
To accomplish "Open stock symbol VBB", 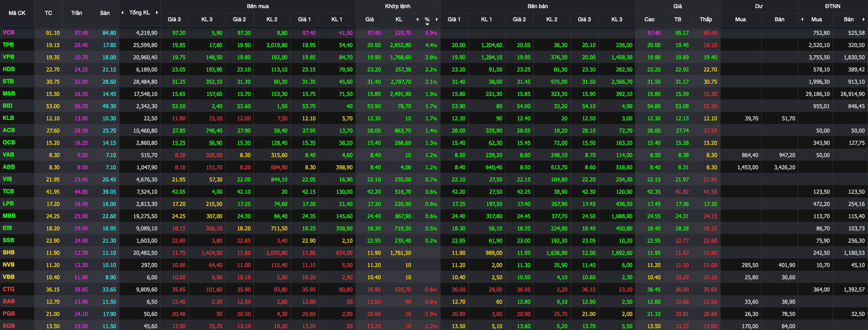I will click(x=8, y=277).
